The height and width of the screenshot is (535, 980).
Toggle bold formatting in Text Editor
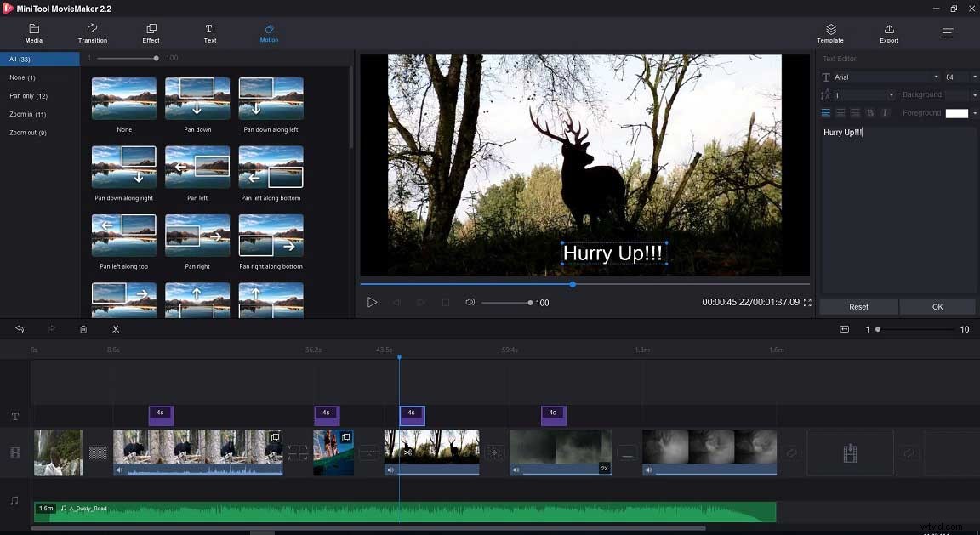pyautogui.click(x=870, y=112)
